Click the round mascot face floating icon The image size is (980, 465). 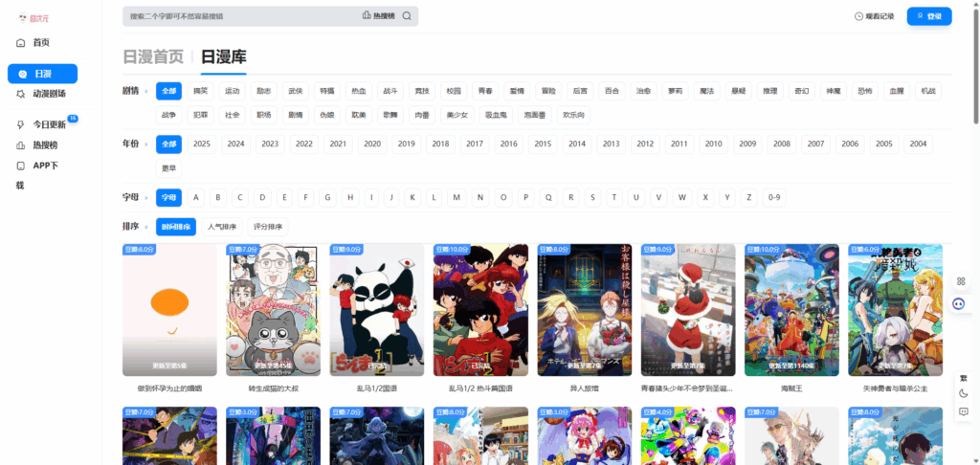[959, 303]
